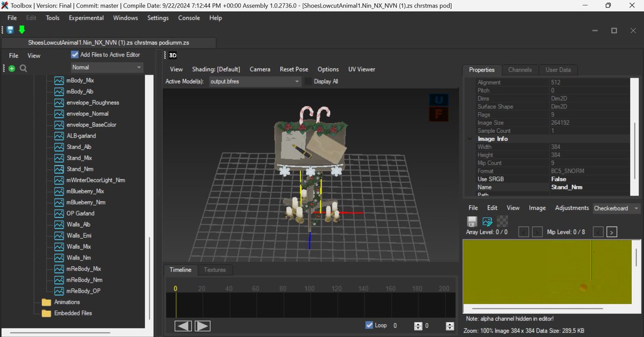The image size is (644, 337).
Task: Click the timeline ruler at frame 100
Action: [x=310, y=289]
